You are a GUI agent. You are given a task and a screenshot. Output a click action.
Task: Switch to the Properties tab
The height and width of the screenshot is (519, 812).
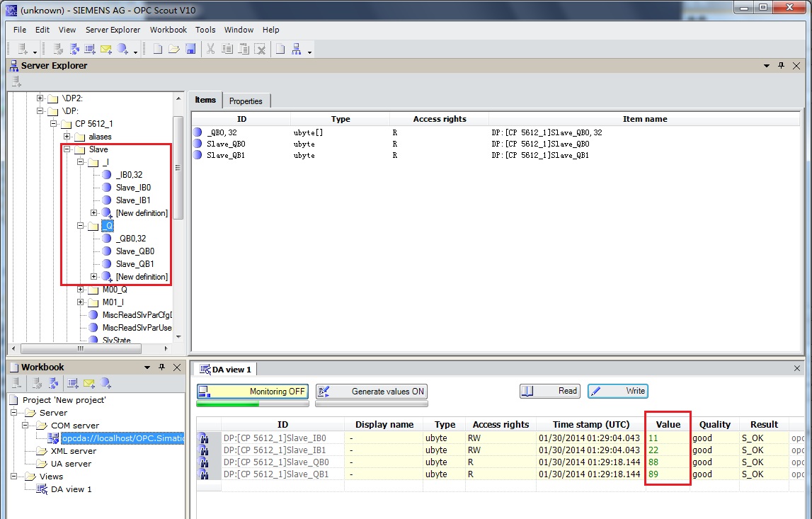point(246,101)
